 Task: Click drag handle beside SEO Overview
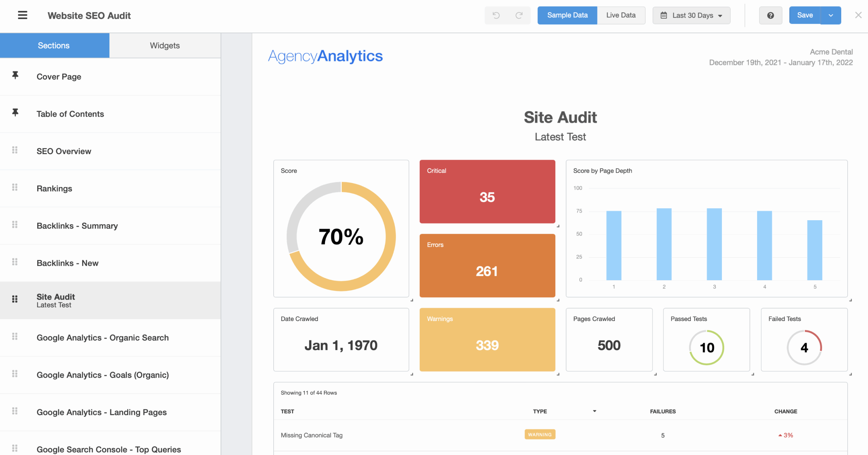pyautogui.click(x=15, y=150)
